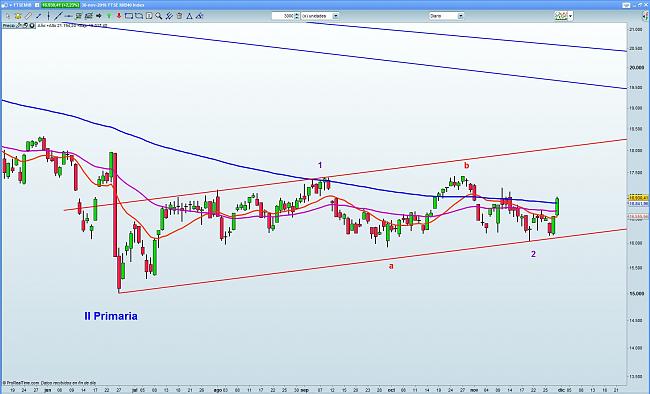
Task: Pick the pencil draw tool
Action: [x=28, y=16]
